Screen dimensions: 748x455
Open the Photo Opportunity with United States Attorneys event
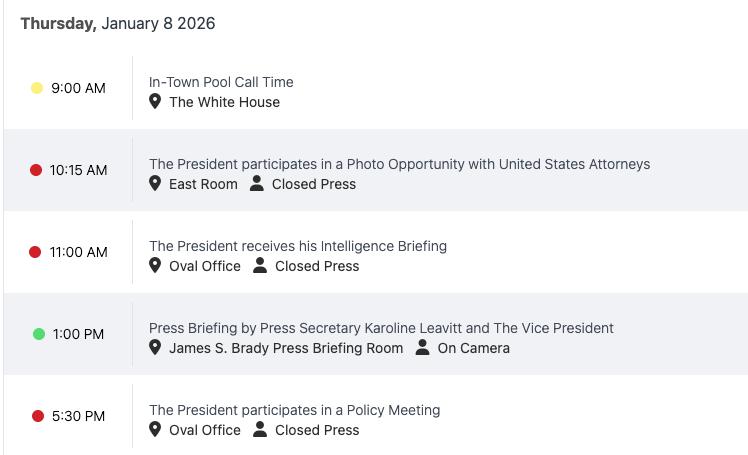[399, 164]
